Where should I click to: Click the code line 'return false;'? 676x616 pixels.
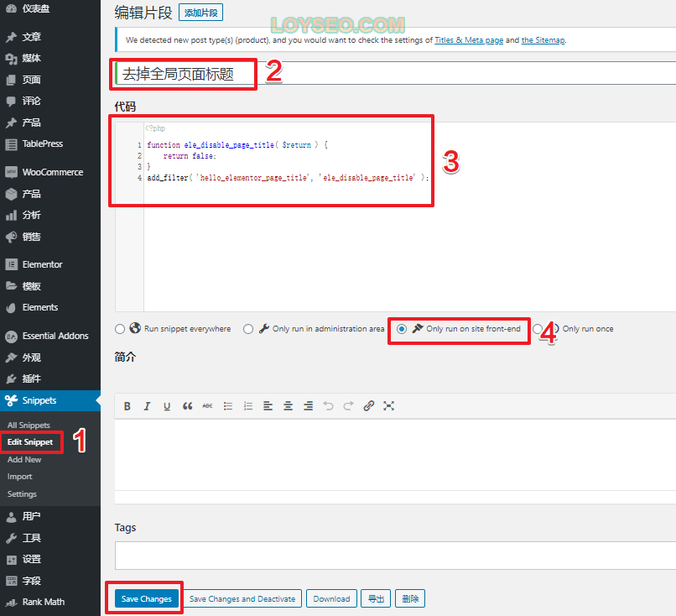[190, 156]
